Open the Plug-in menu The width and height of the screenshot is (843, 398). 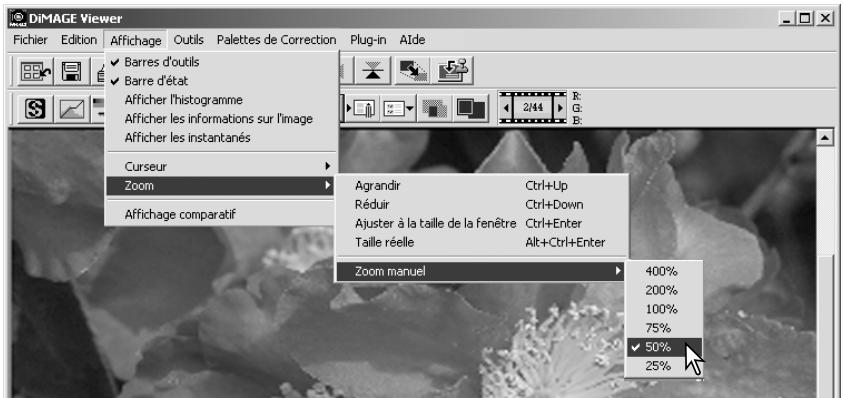[x=368, y=40]
